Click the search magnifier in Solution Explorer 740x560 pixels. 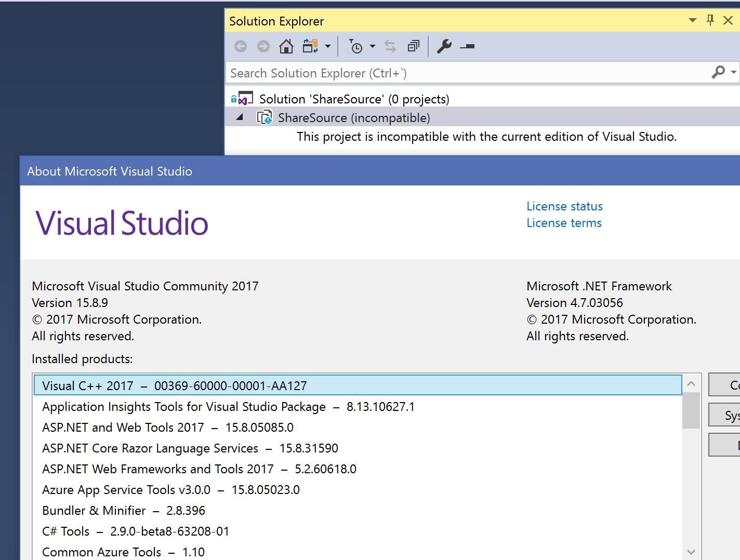(x=718, y=72)
